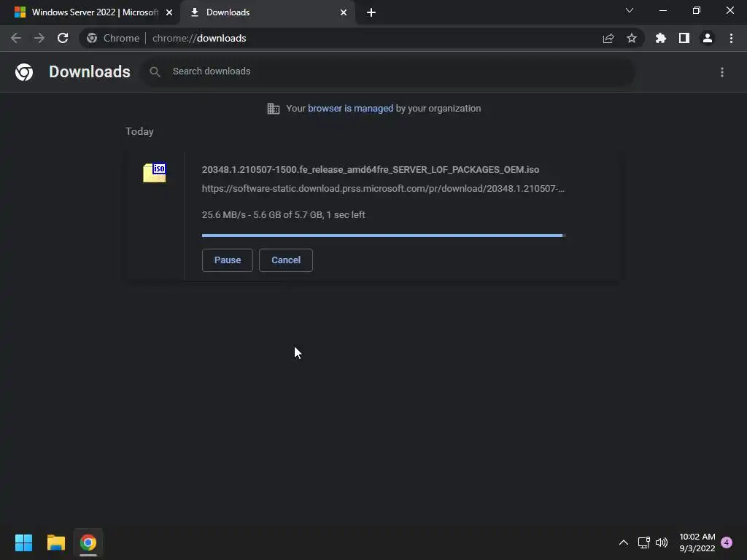Click the managed organization building icon
Screen dimensions: 747x560
pos(274,109)
